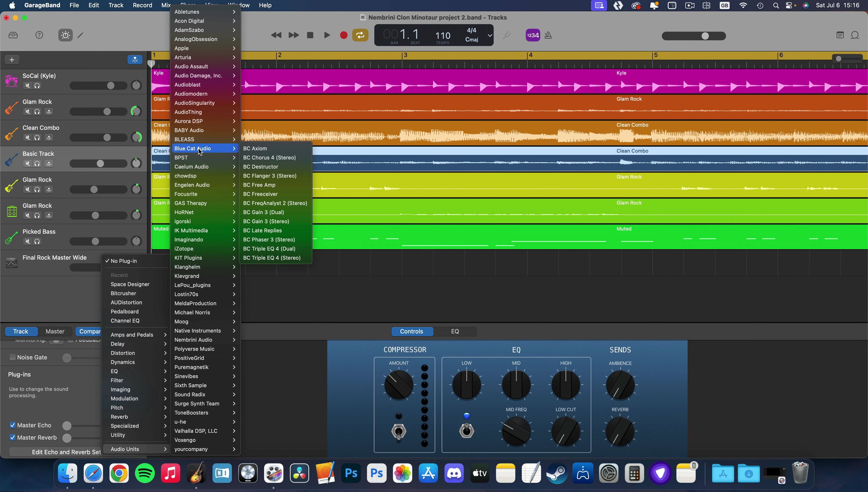This screenshot has width=868, height=492.
Task: Click the red Record button
Action: pyautogui.click(x=344, y=35)
